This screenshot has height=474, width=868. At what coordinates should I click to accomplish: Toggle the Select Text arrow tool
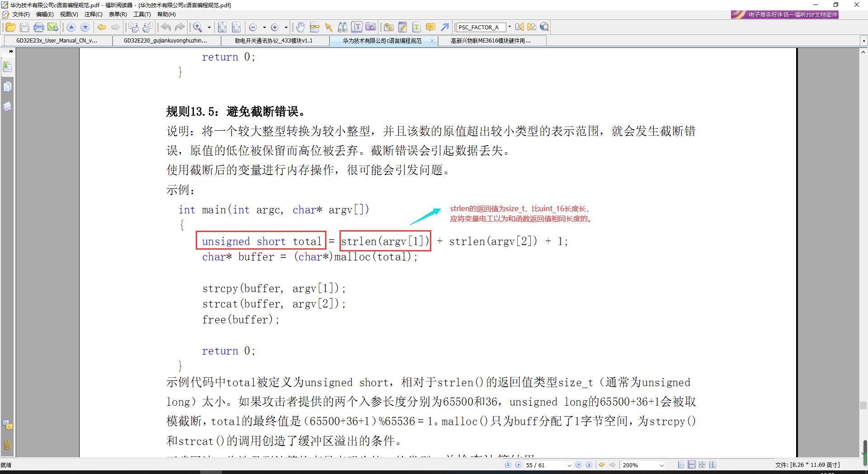pyautogui.click(x=328, y=27)
